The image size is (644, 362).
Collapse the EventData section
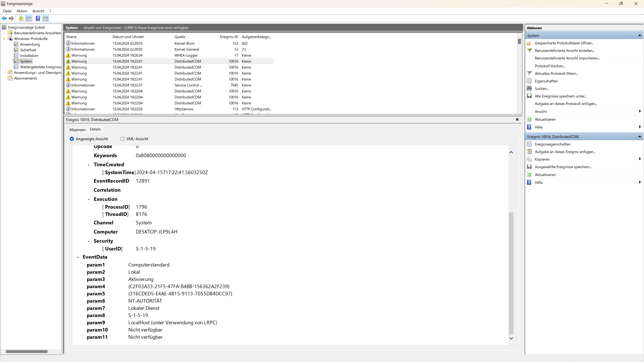(x=78, y=257)
